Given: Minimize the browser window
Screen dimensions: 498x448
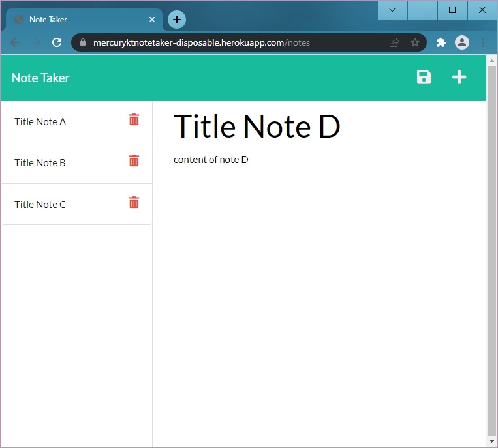Looking at the screenshot, I should click(422, 10).
